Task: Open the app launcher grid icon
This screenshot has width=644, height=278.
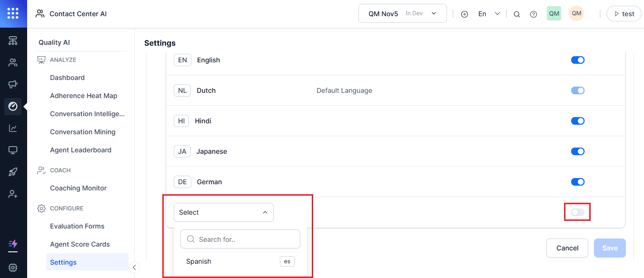Action: (13, 13)
